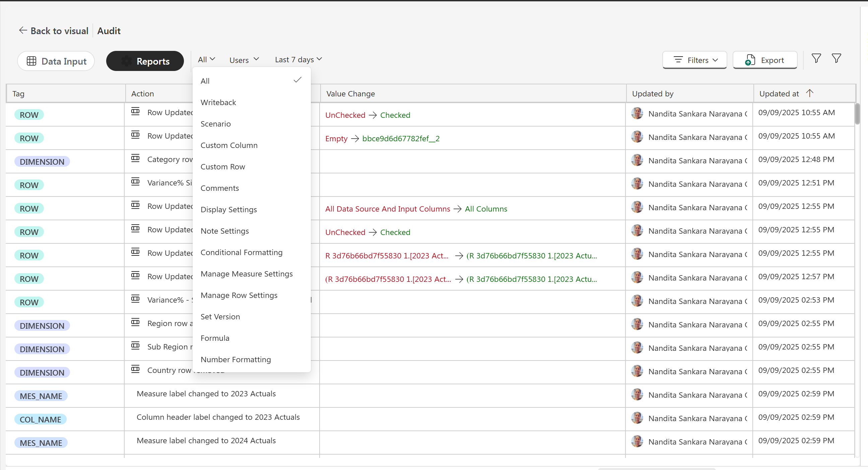
Task: Choose Conditional Formatting menu option
Action: point(241,252)
